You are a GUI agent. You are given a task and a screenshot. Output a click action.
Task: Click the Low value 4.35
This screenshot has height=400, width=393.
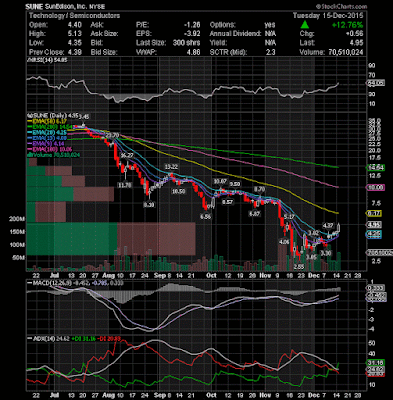[x=75, y=43]
